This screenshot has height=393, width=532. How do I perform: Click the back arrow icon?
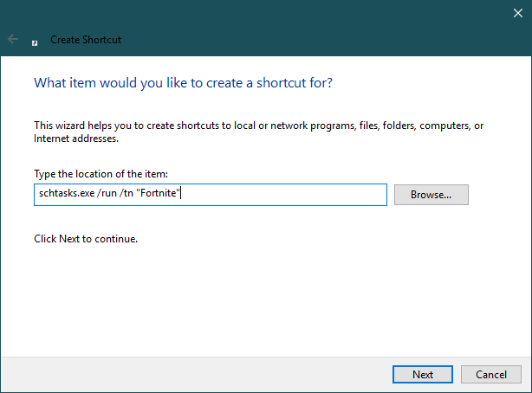(x=13, y=39)
